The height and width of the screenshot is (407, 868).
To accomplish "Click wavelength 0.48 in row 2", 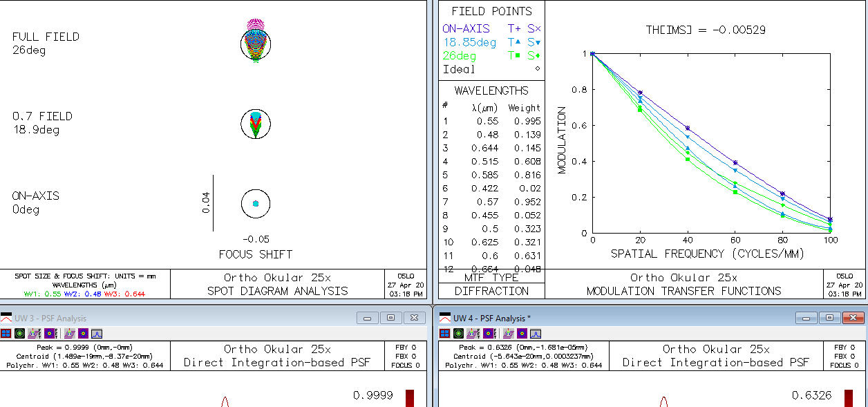I will coord(487,135).
